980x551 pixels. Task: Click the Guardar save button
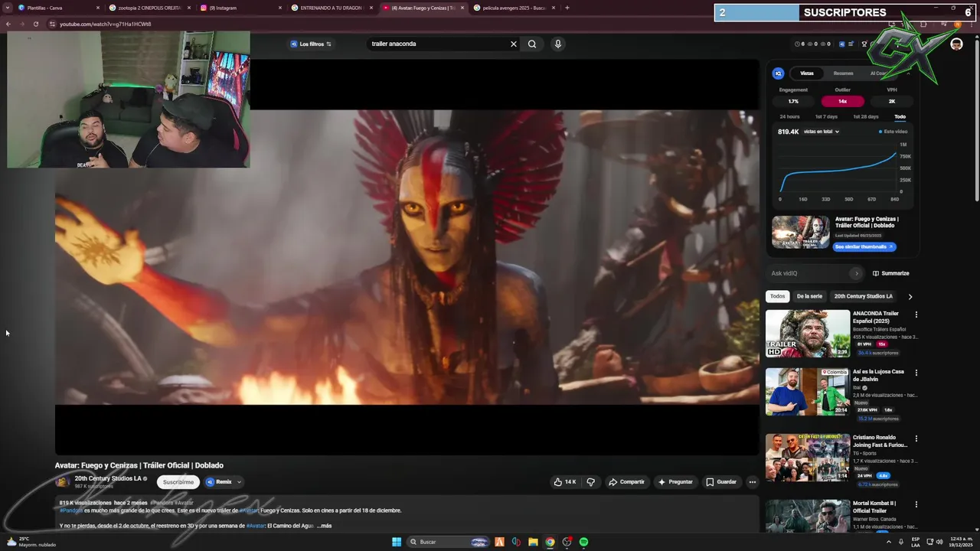coord(721,482)
